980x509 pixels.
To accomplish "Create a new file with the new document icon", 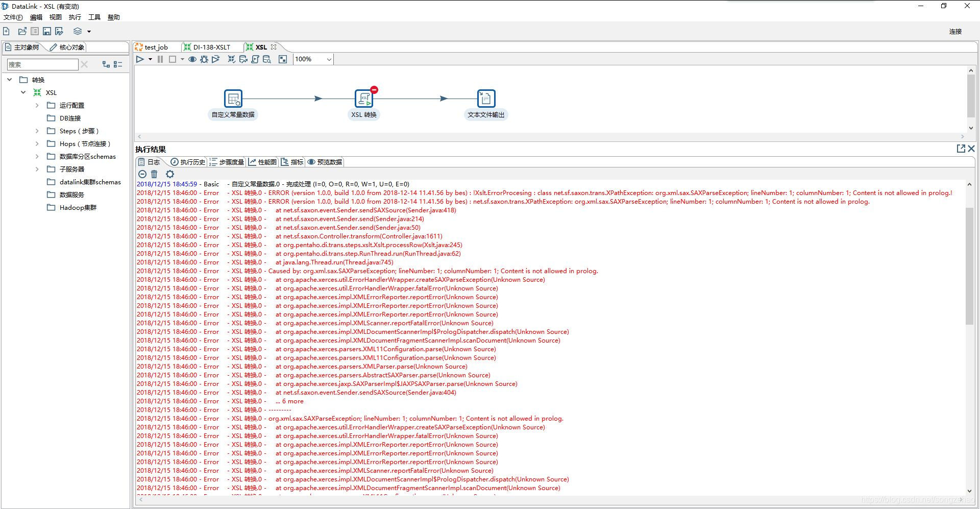I will tap(7, 31).
